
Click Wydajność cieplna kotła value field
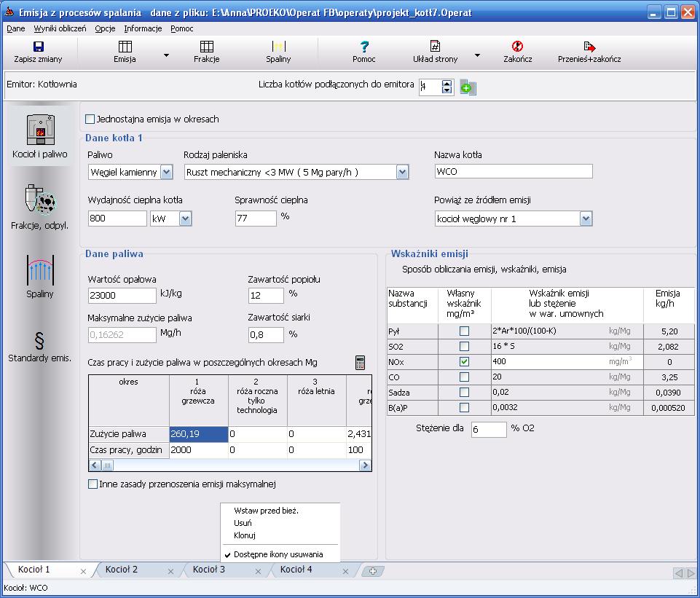117,219
